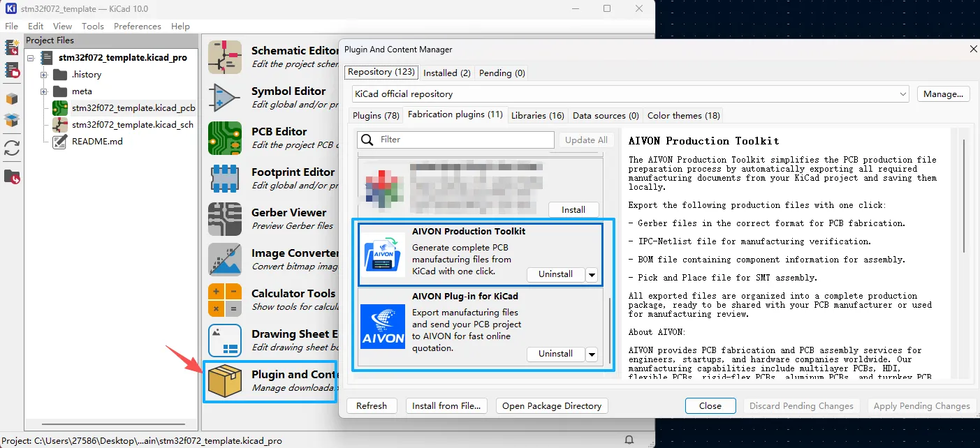Refresh the project tree with circular arrows icon
The image size is (980, 448).
pos(12,148)
